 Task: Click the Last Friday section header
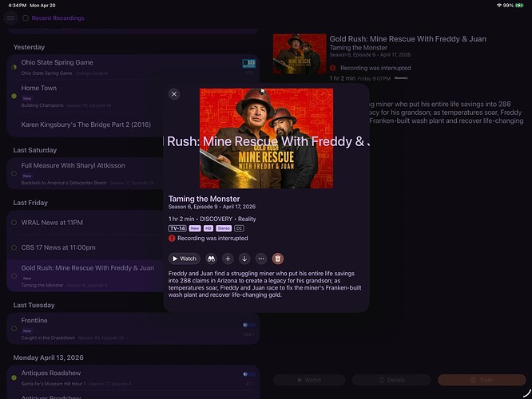[30, 203]
